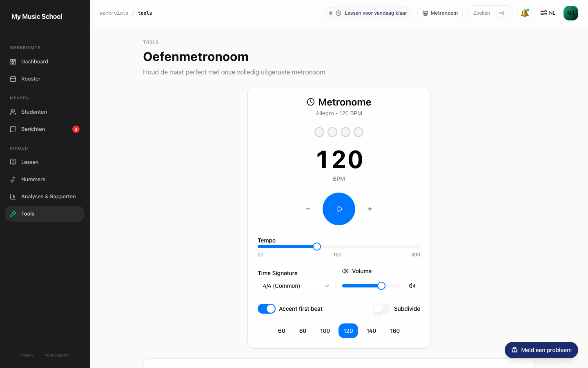Open the Voorwaarden link
This screenshot has width=588, height=368.
[x=57, y=355]
